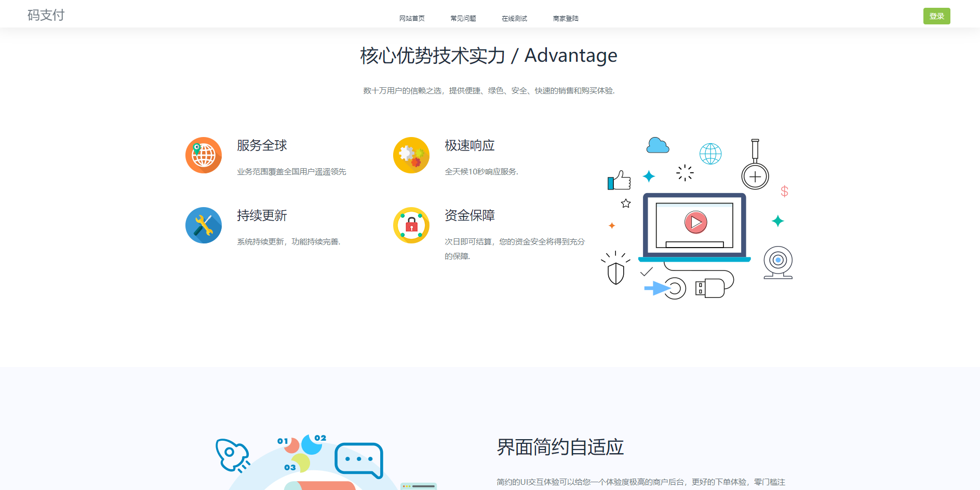Click the 码支付 site logo
Viewport: 980px width, 490px height.
(x=46, y=15)
